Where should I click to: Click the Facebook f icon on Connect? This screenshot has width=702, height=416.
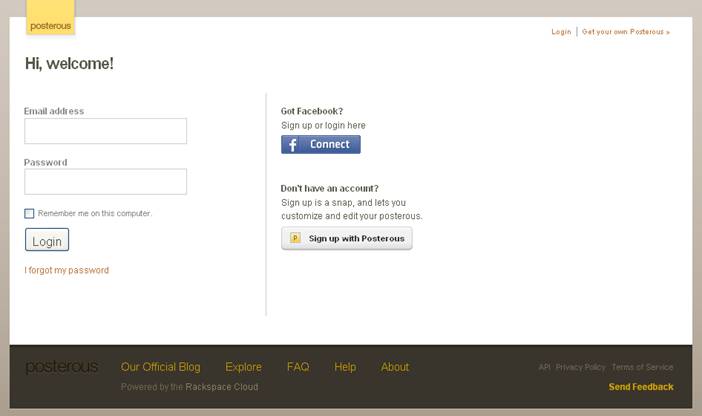click(x=293, y=145)
